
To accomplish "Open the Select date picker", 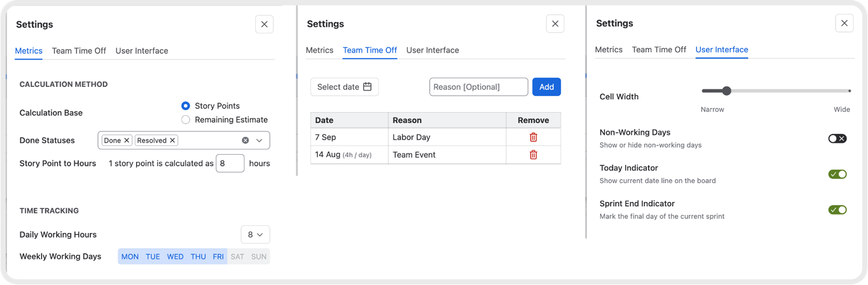I will 344,87.
